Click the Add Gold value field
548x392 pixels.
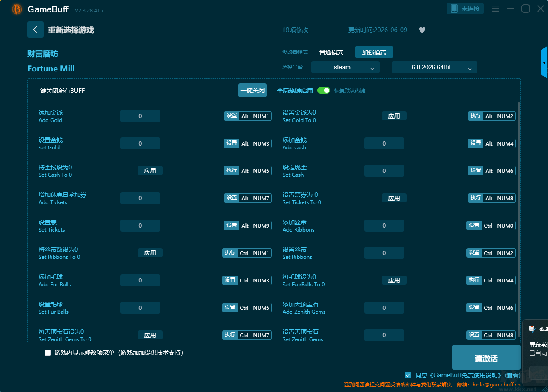tap(140, 116)
